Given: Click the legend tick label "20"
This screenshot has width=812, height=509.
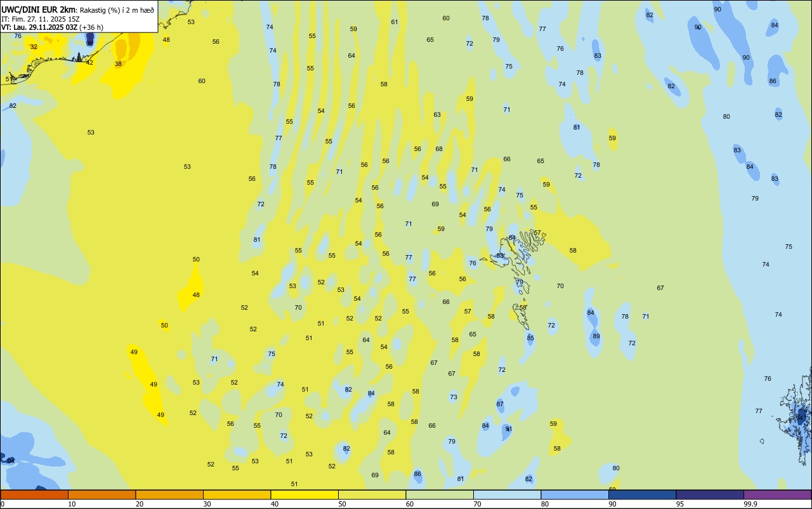Looking at the screenshot, I should coord(139,504).
